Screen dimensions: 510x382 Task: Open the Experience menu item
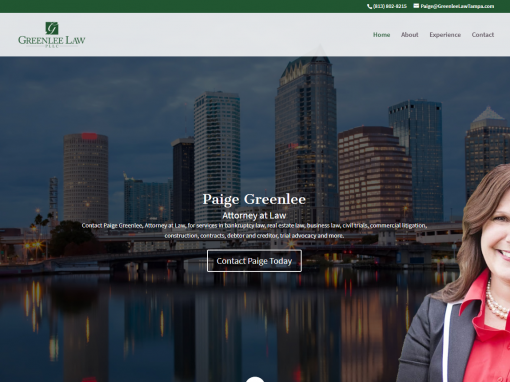tap(445, 35)
